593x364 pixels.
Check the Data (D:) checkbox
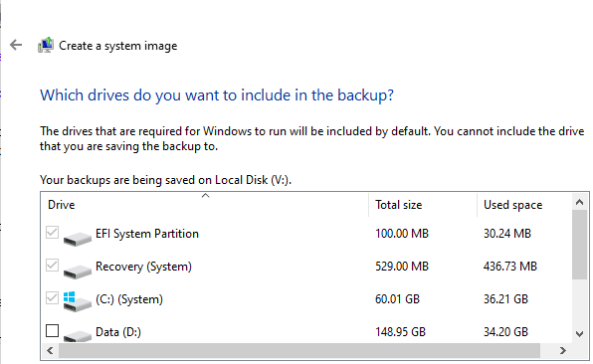click(52, 331)
